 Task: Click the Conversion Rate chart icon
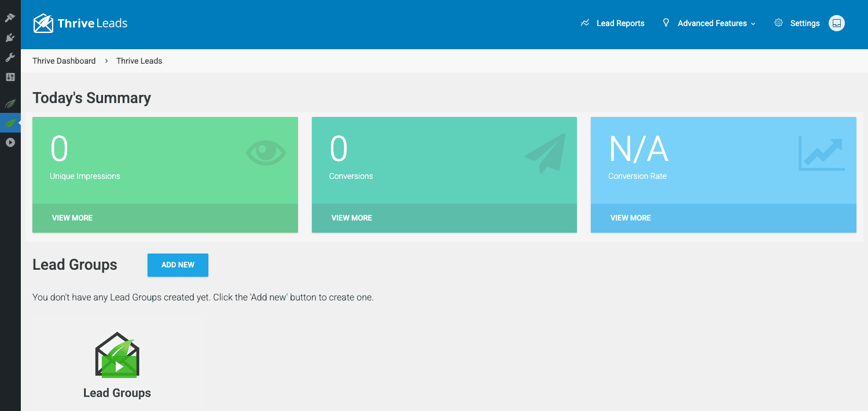click(821, 153)
